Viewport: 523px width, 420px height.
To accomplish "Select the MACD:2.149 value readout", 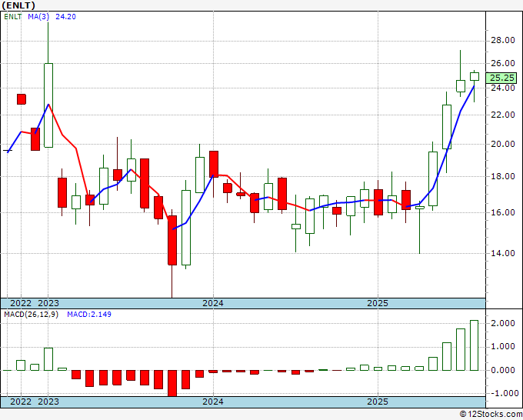I will point(89,315).
